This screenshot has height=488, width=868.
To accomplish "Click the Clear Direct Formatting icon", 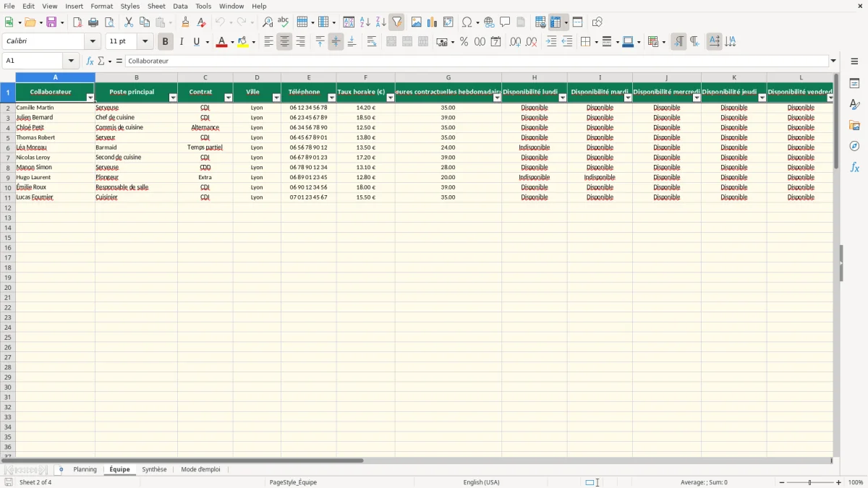I will click(202, 22).
